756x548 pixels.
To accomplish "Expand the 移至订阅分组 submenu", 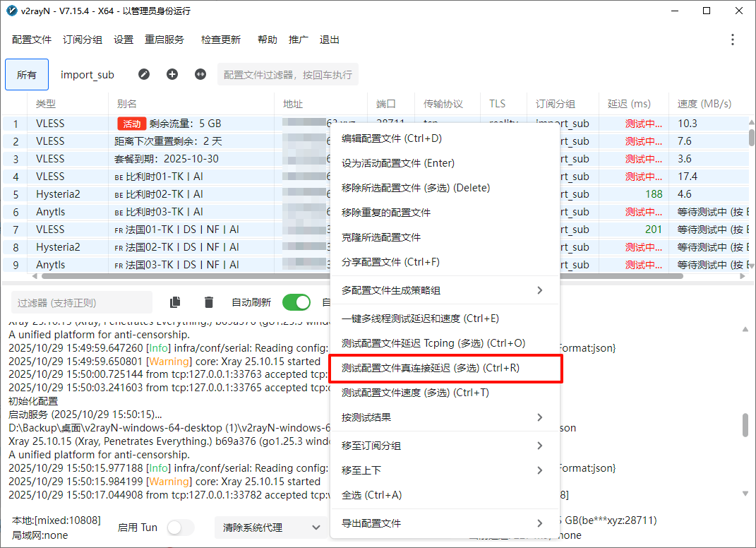I will pyautogui.click(x=445, y=446).
